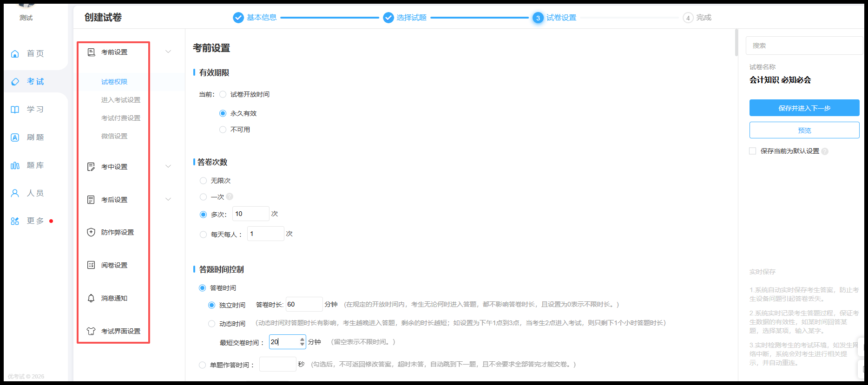This screenshot has width=868, height=385.
Task: Open 阅卷设置 menu label
Action: coord(114,265)
